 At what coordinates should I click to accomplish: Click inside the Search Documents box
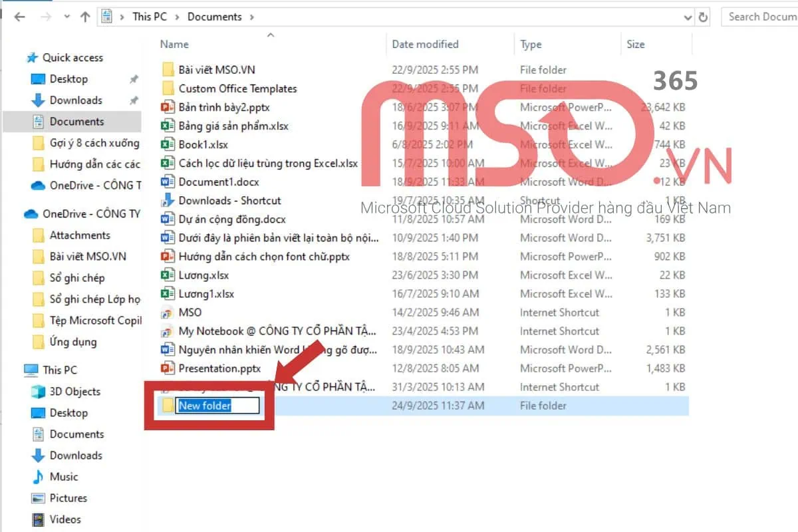pos(760,17)
